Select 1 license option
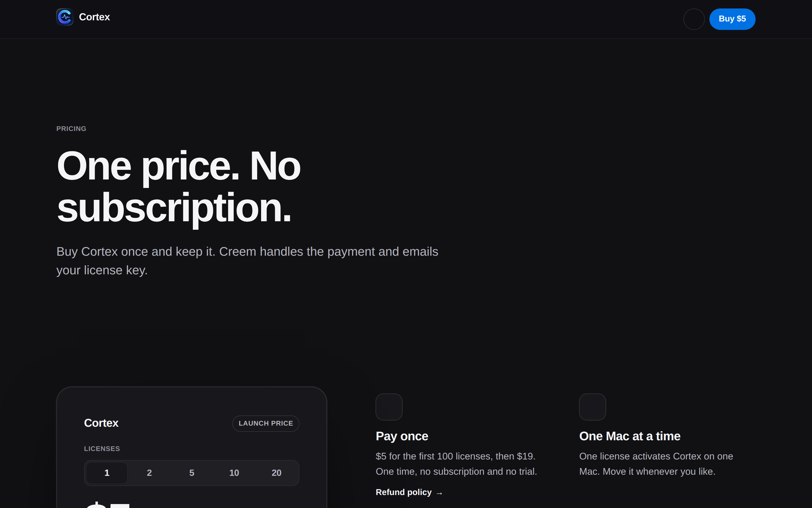812x508 pixels. click(x=107, y=473)
